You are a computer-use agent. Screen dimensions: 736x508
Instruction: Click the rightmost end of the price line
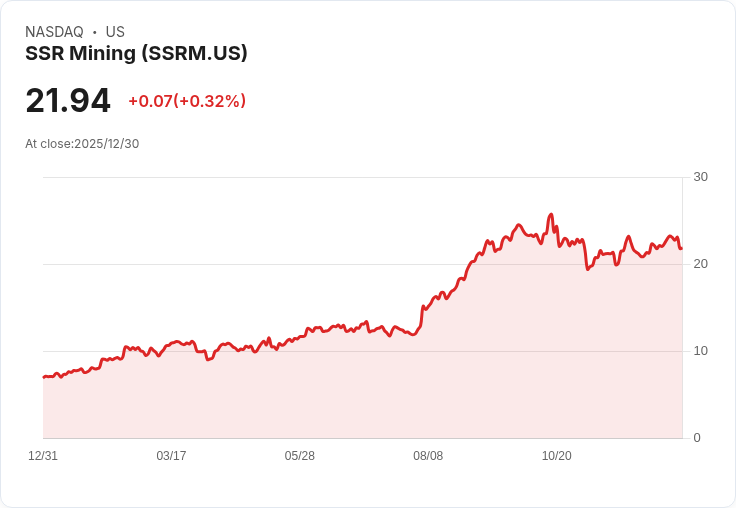pyautogui.click(x=681, y=248)
